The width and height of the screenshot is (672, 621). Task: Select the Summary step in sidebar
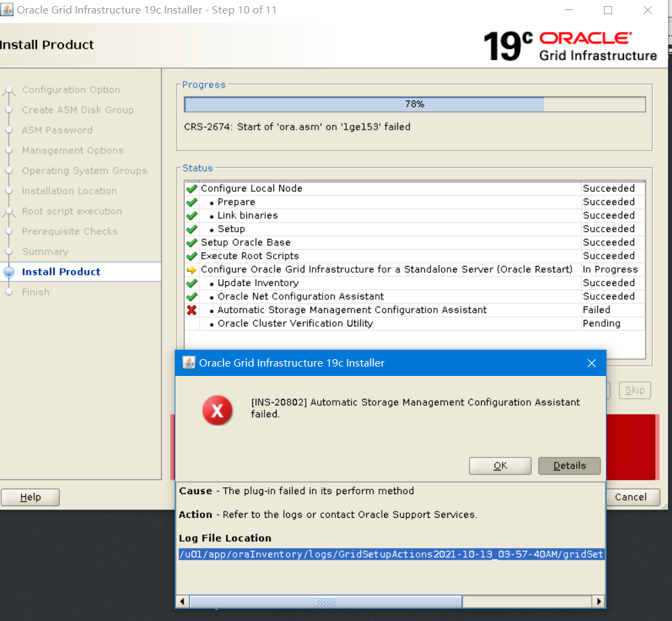tap(45, 251)
